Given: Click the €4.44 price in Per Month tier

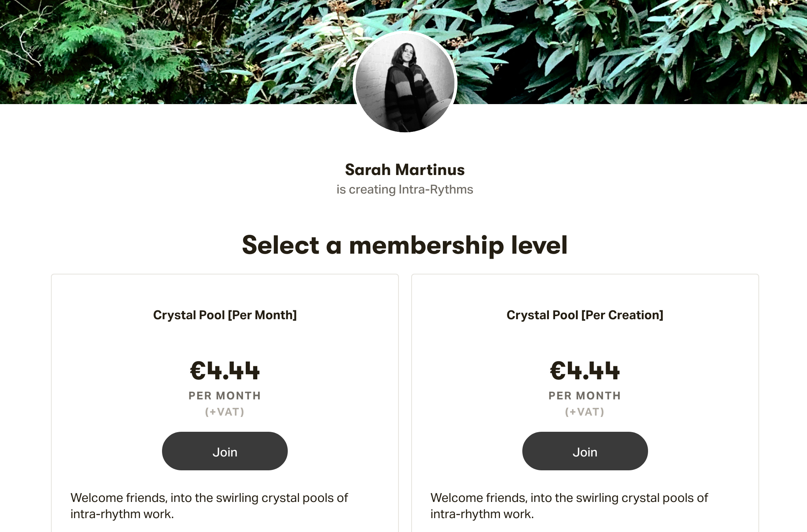Looking at the screenshot, I should tap(225, 371).
